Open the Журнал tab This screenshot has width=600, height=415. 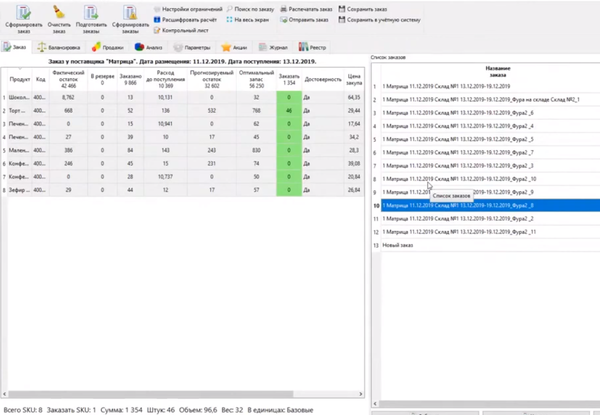pos(273,47)
